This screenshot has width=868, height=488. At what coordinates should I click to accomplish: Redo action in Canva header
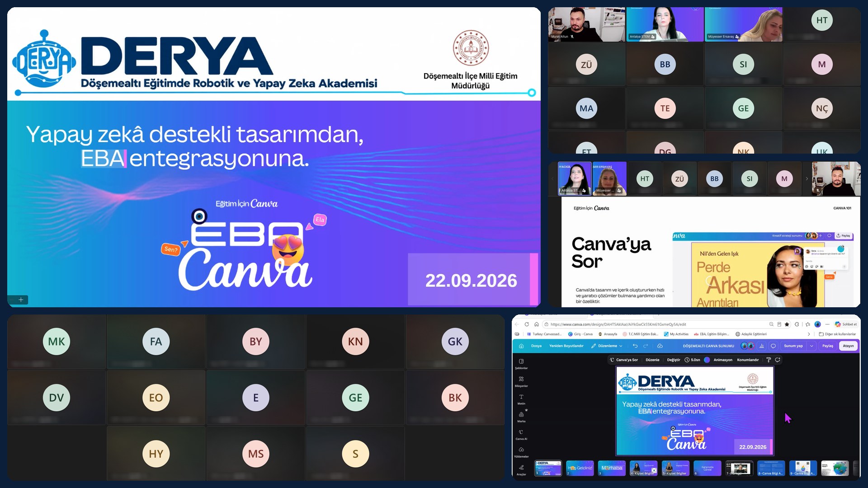[646, 346]
